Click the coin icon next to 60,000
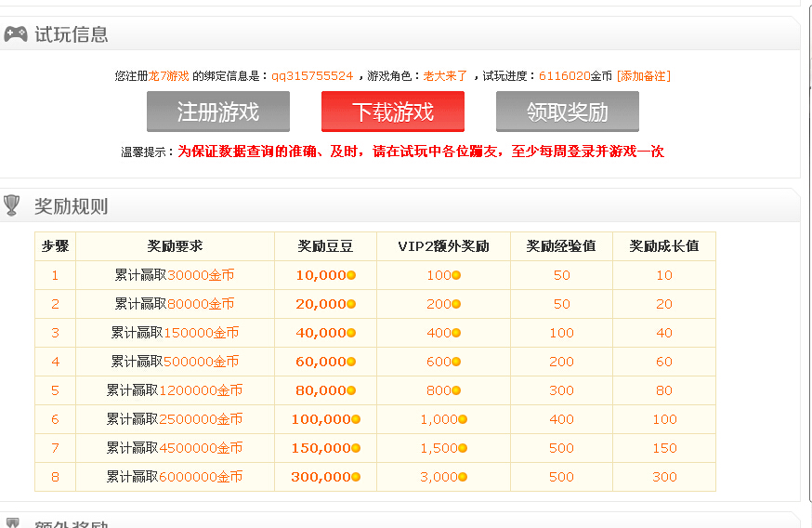 (352, 362)
